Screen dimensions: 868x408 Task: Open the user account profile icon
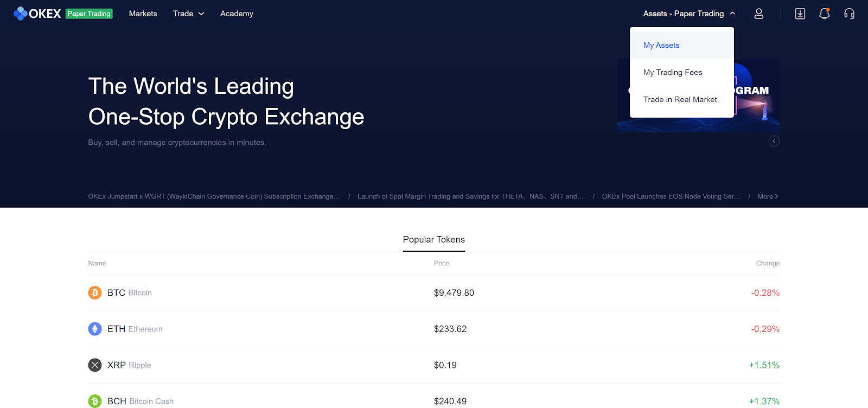(x=758, y=14)
